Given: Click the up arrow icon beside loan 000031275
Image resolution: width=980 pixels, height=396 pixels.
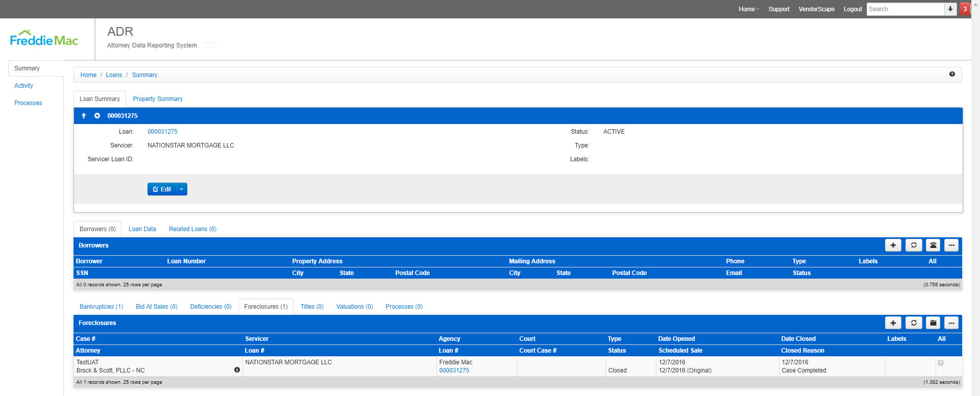Looking at the screenshot, I should point(84,116).
